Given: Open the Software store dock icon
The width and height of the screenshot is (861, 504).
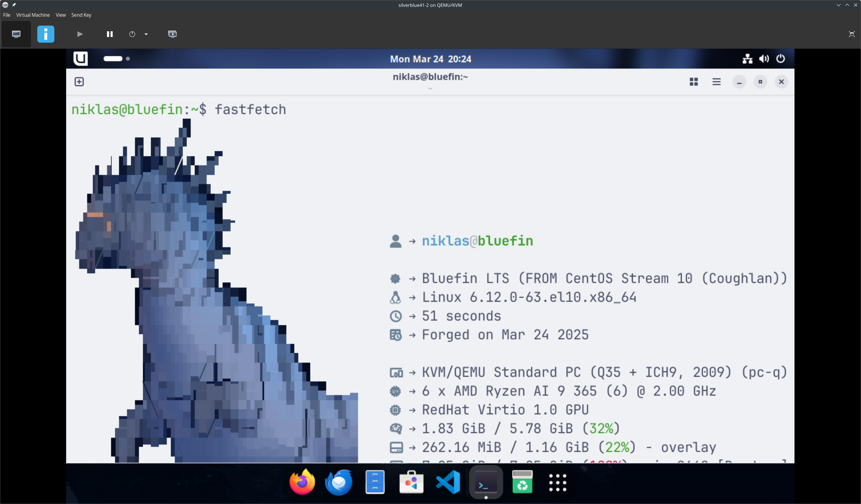Looking at the screenshot, I should [x=411, y=482].
